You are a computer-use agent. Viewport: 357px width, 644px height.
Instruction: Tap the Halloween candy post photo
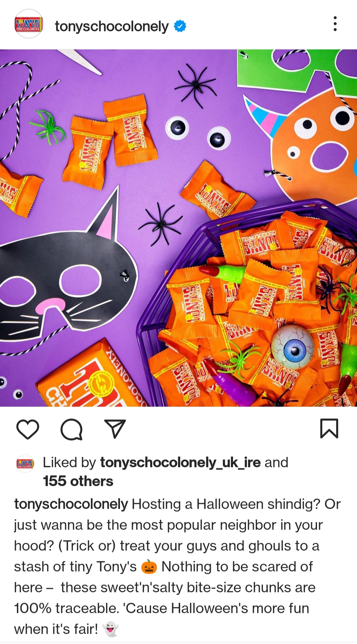coord(178,228)
